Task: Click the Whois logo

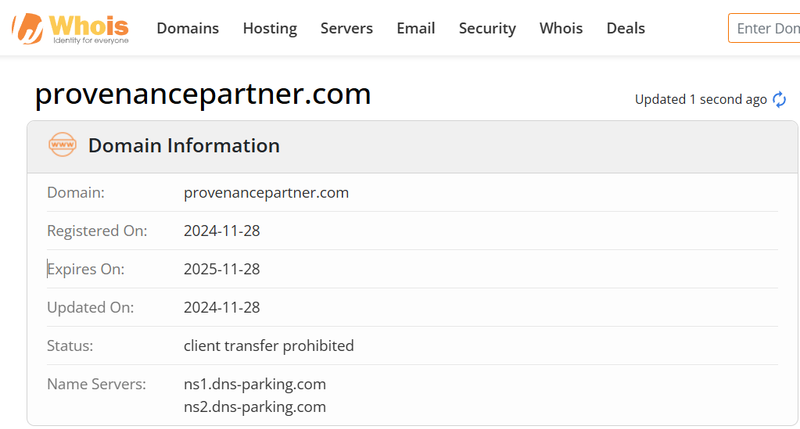Action: tap(70, 29)
